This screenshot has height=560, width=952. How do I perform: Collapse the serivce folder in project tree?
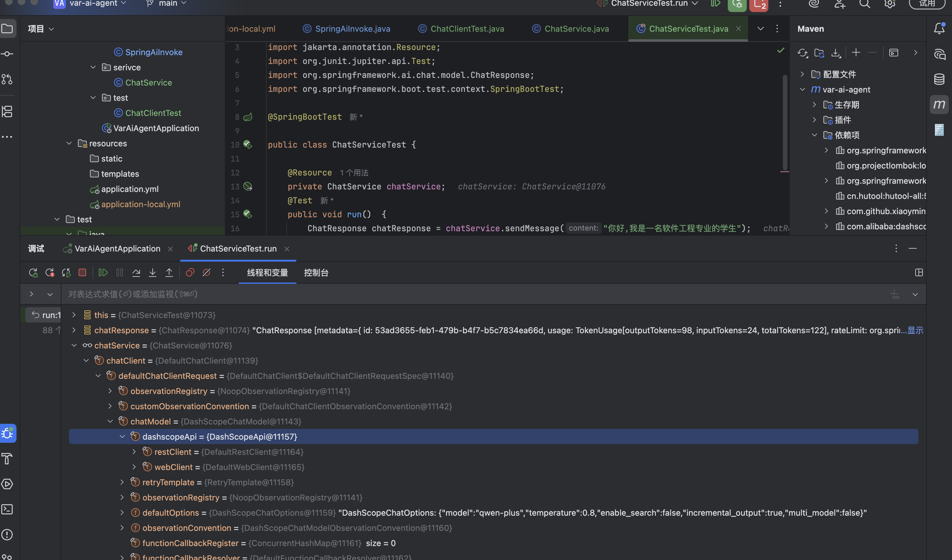(x=93, y=67)
